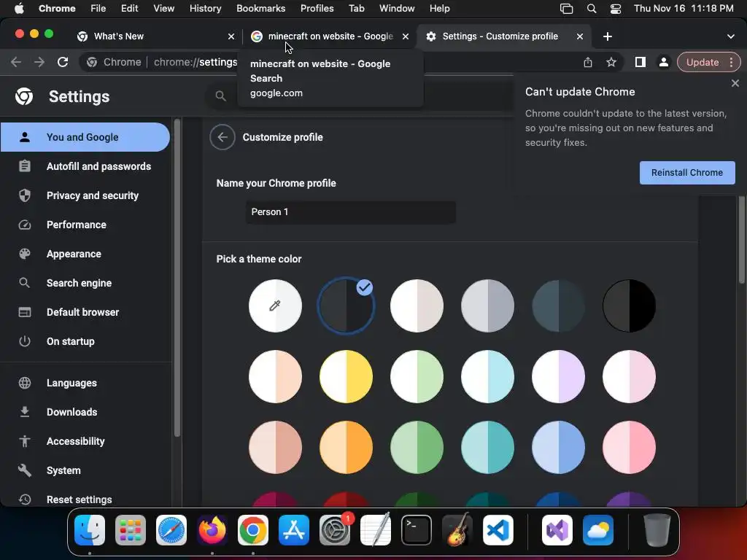Open the History menu
Image resolution: width=747 pixels, height=560 pixels.
point(205,9)
